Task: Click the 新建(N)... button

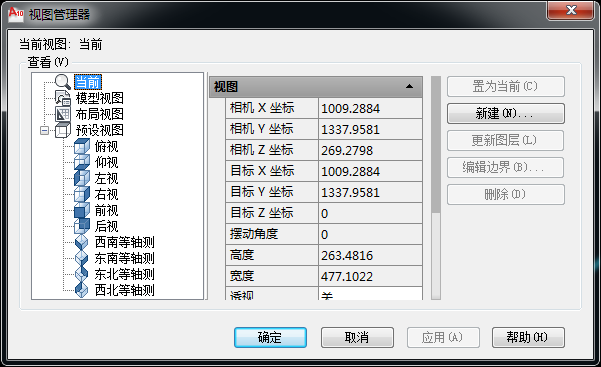Action: click(506, 114)
